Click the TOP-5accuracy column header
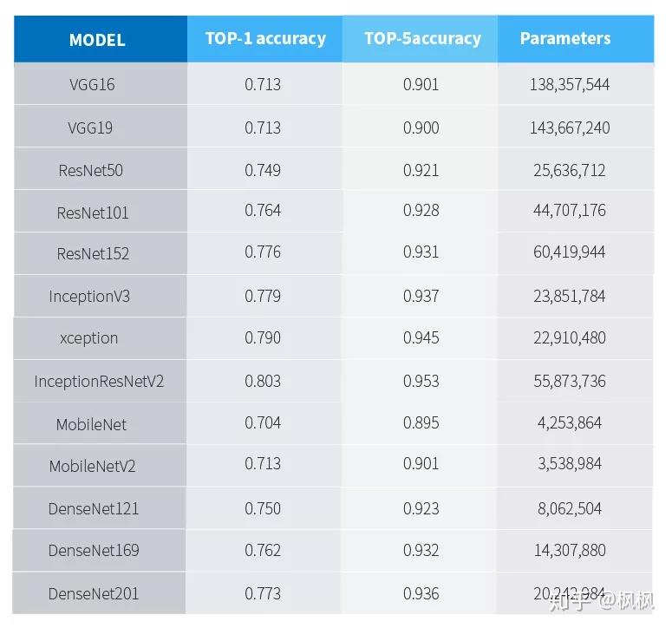Screen dimensions: 672x628 422,38
